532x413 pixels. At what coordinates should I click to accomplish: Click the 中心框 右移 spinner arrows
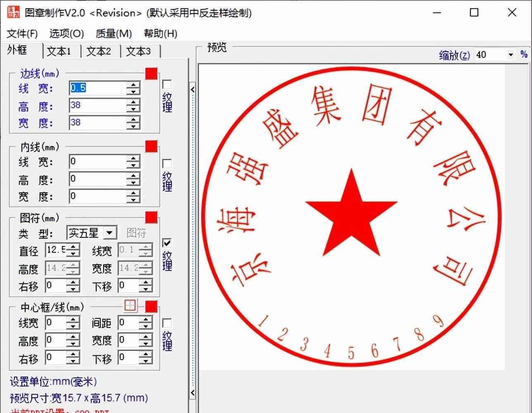(73, 358)
